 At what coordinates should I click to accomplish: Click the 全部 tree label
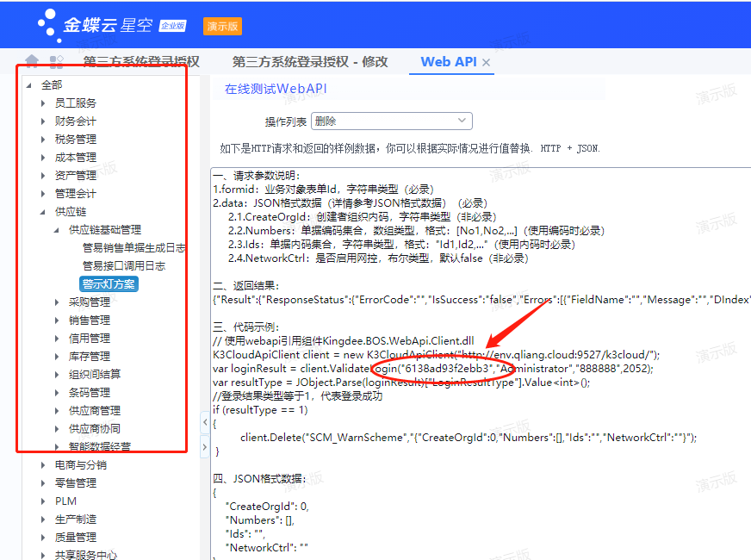tap(52, 85)
